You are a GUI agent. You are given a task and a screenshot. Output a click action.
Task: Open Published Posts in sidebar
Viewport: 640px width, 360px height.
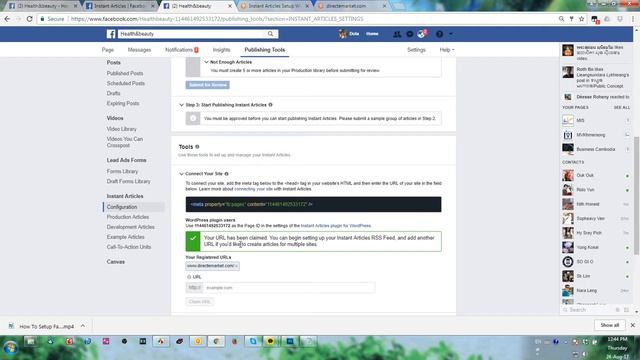[125, 73]
